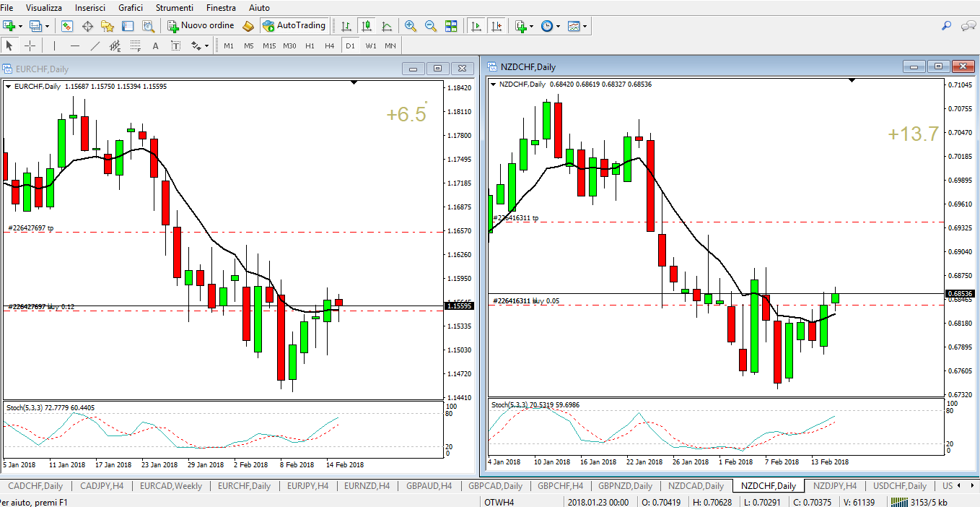Screen dimensions: 980x507
Task: Open the Periods clock icon
Action: [547, 26]
